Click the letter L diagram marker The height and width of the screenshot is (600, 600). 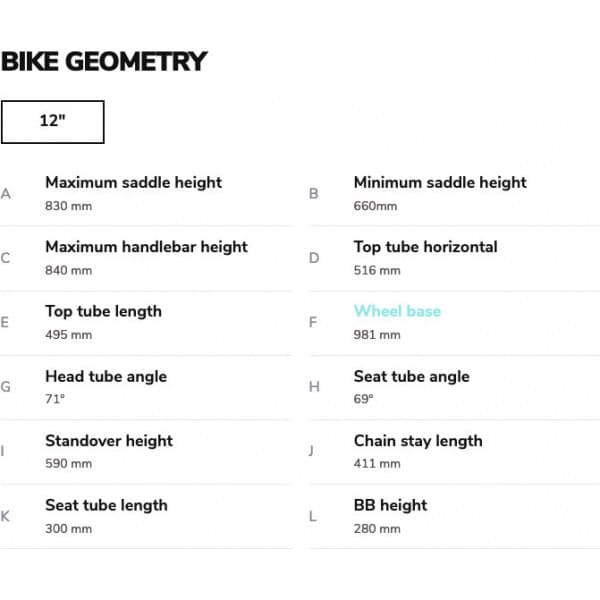(x=313, y=517)
